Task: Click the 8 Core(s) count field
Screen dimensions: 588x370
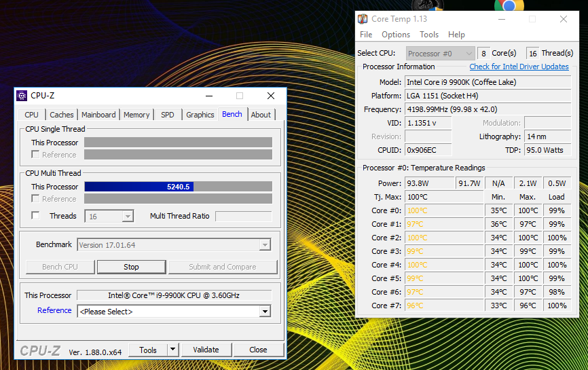Action: tap(483, 53)
